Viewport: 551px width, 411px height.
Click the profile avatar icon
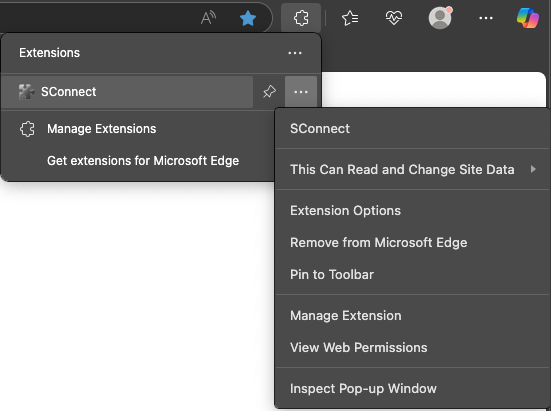click(x=440, y=18)
